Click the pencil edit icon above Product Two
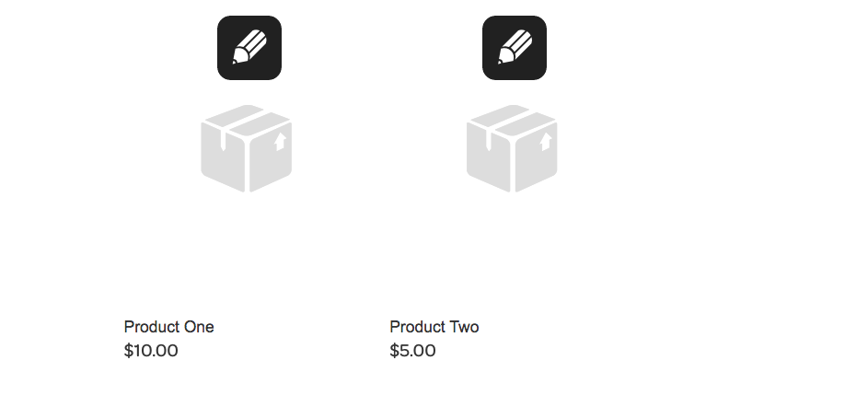The image size is (868, 407). pyautogui.click(x=515, y=48)
